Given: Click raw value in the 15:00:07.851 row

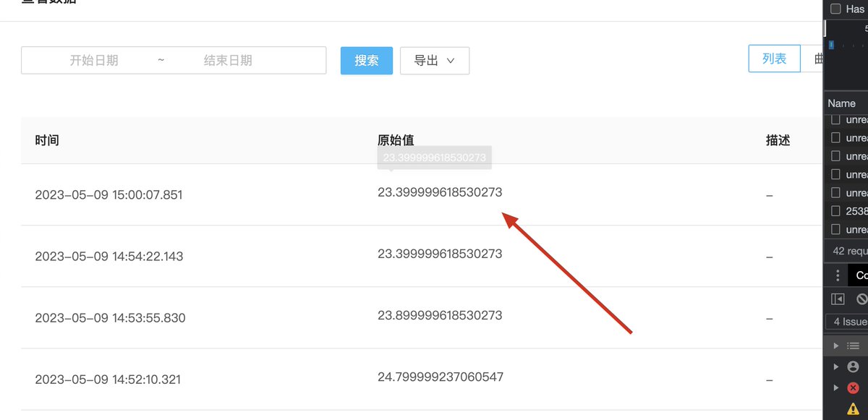Looking at the screenshot, I should pos(440,192).
